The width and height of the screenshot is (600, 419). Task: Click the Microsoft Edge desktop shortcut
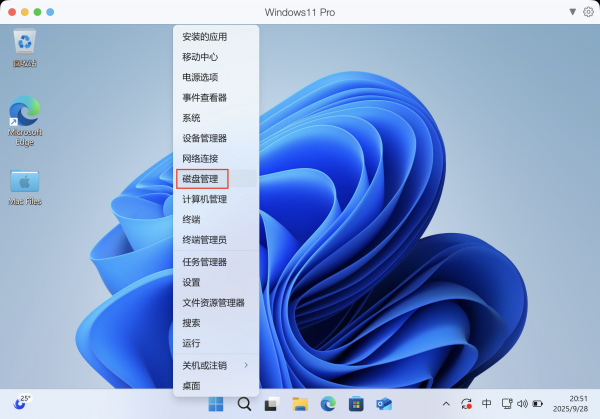(25, 118)
